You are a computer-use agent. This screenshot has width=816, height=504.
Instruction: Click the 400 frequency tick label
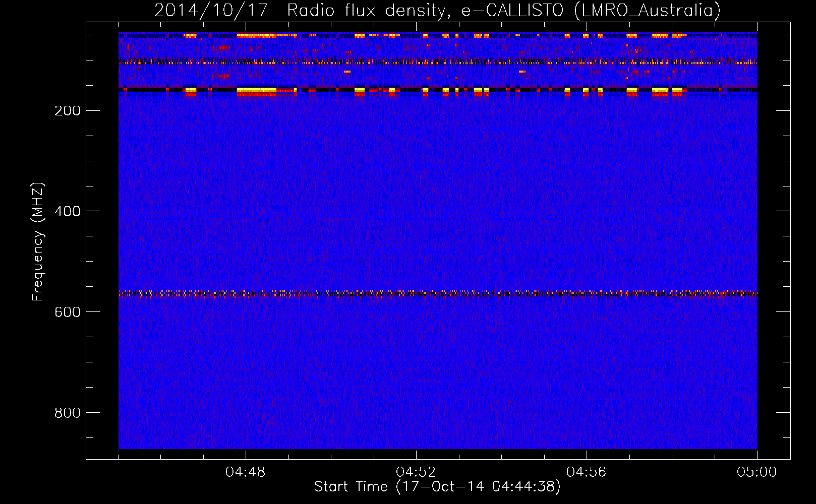[x=68, y=211]
